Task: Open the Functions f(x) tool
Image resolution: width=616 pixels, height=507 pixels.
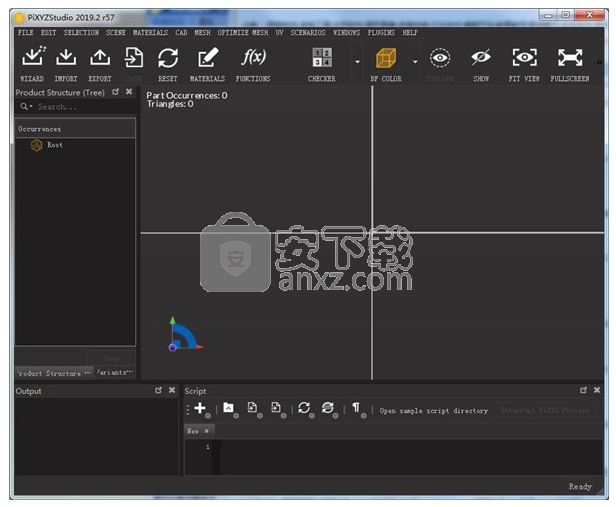Action: (x=253, y=57)
